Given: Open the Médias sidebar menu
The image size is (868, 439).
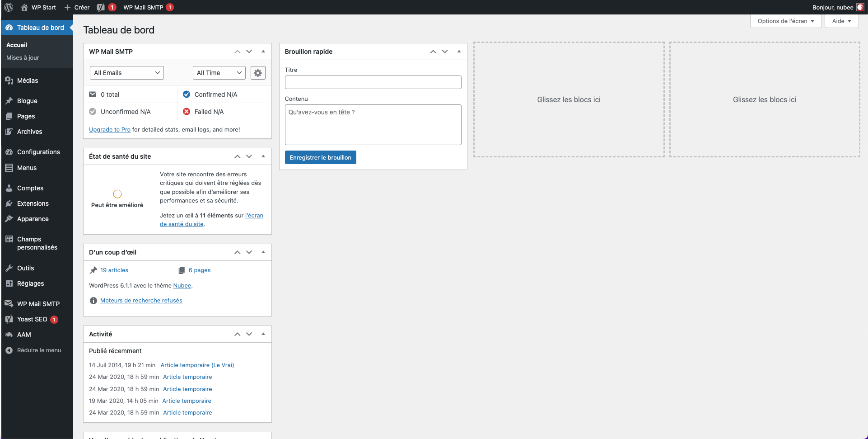Looking at the screenshot, I should click(28, 80).
